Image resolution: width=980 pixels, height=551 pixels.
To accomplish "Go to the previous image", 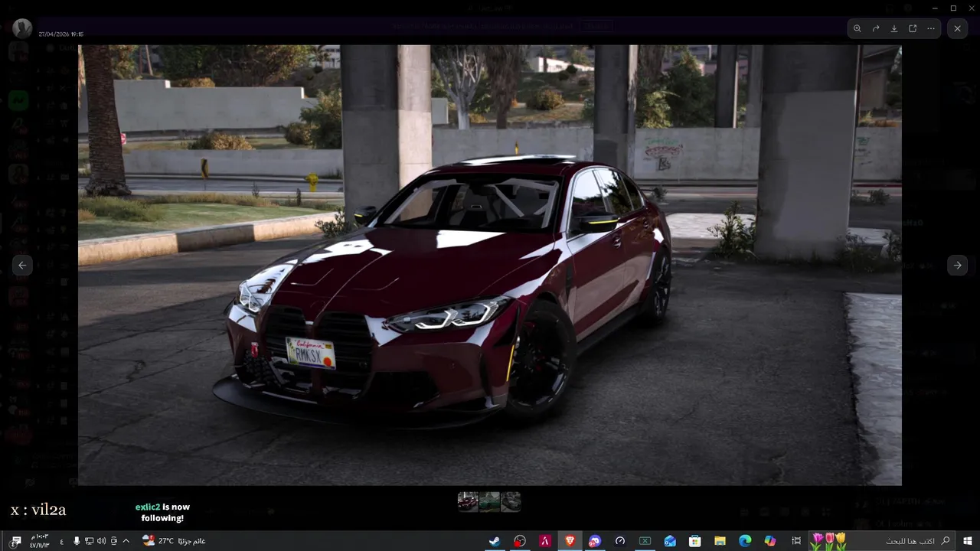I will (22, 265).
